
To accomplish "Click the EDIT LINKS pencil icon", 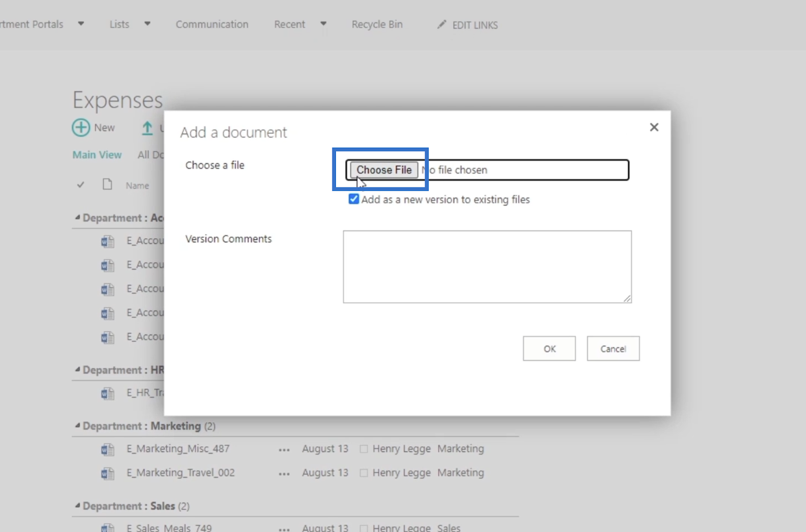I will pos(442,24).
